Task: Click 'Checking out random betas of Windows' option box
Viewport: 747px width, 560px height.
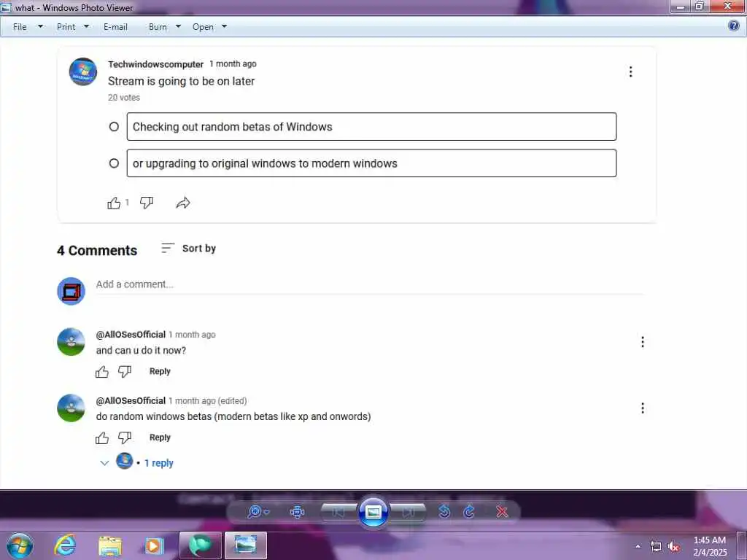Action: (x=371, y=127)
